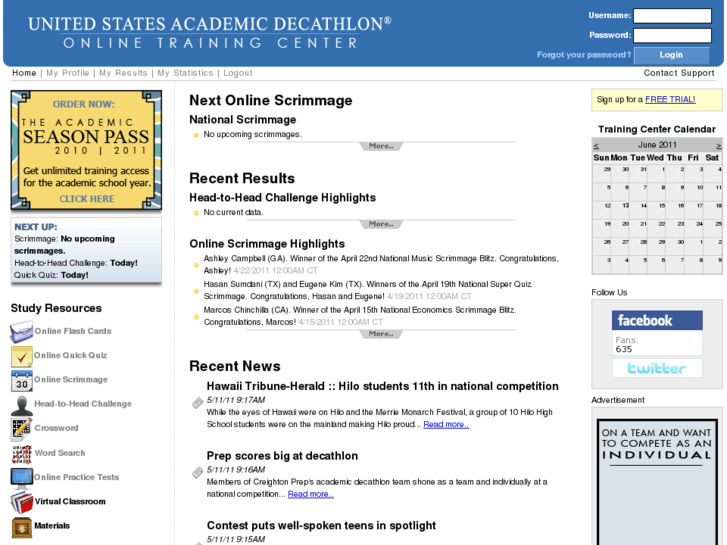Click the Online Quick Quiz checkmark icon

(21, 356)
